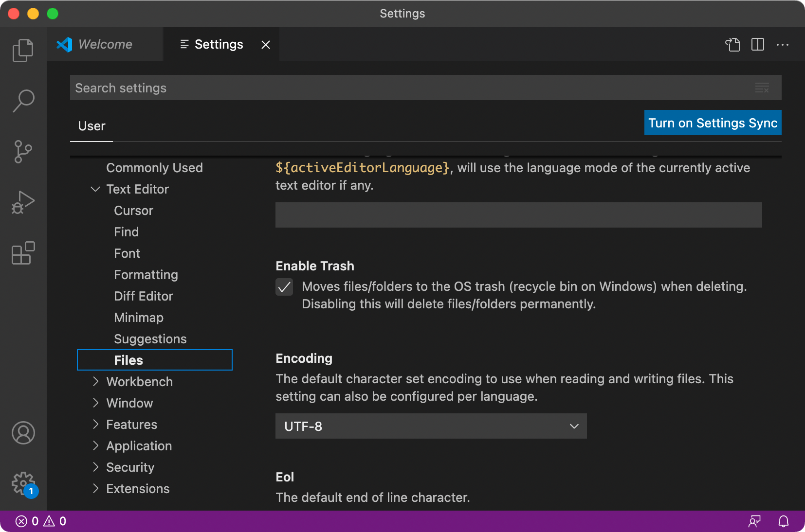Open the Search view
This screenshot has height=532, width=805.
tap(23, 101)
